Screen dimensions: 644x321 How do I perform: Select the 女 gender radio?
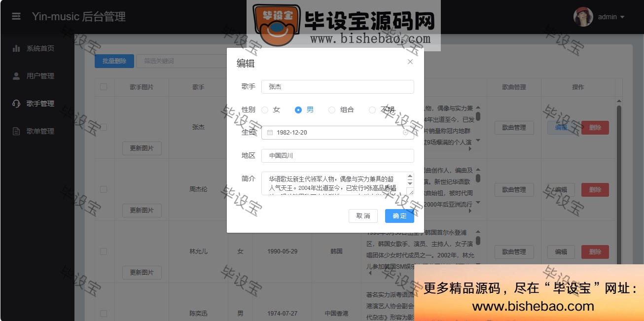[265, 110]
